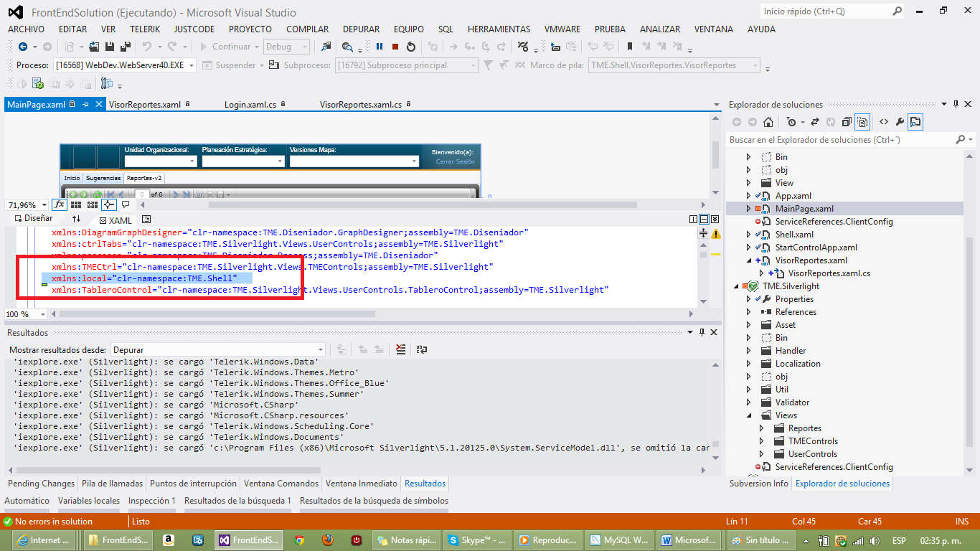The image size is (980, 551).
Task: Click the designer zoom 71,96% combo box
Action: click(x=27, y=205)
